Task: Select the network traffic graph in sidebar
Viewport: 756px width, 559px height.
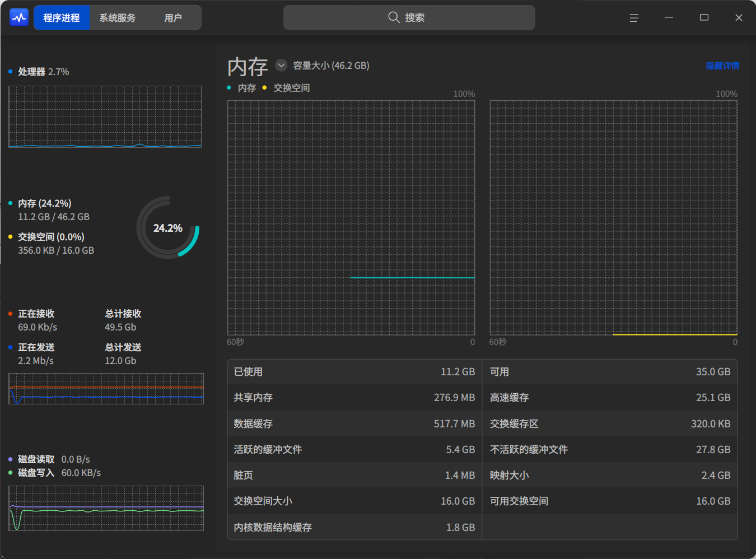Action: click(106, 389)
